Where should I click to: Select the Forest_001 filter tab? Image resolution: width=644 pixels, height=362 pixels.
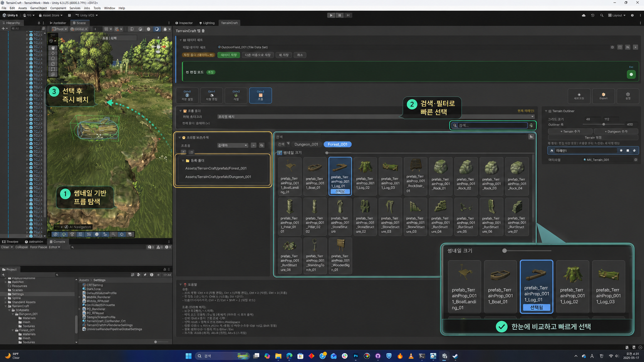pyautogui.click(x=337, y=144)
